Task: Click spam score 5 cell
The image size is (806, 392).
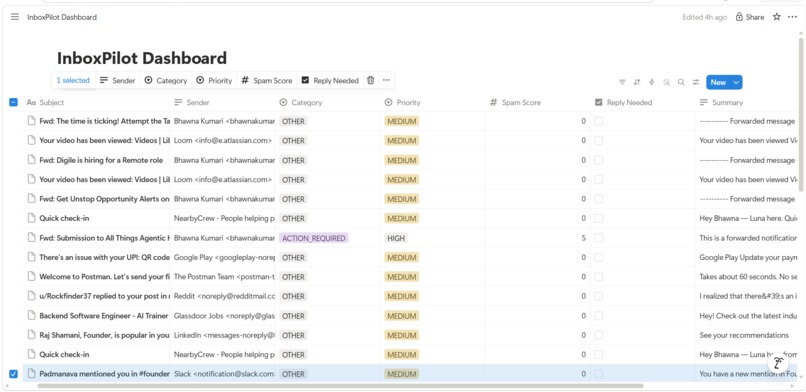Action: click(x=538, y=238)
